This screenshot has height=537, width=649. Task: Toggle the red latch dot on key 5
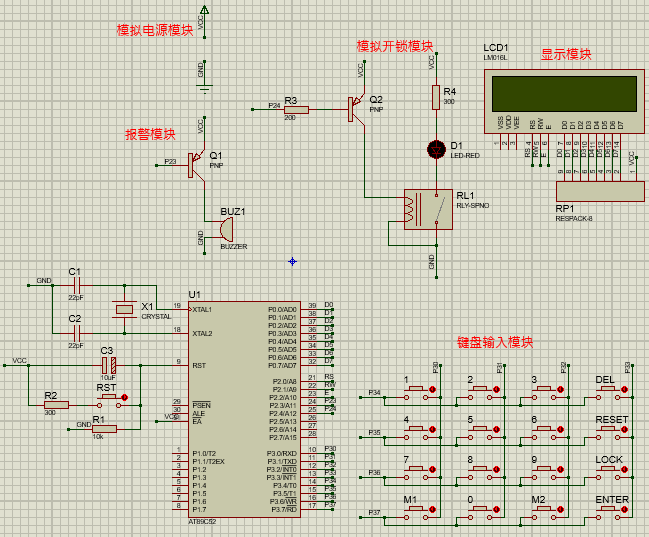pos(497,429)
